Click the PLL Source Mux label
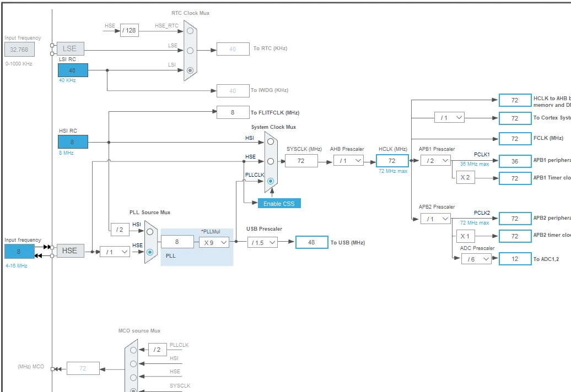571x392 pixels. tap(150, 213)
